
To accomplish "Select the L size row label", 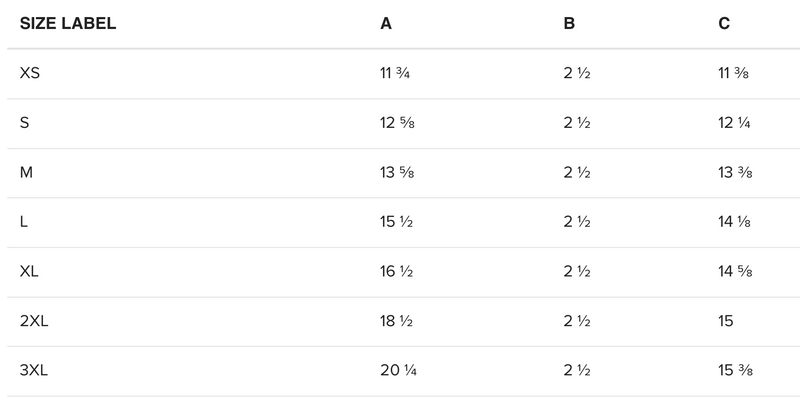I will [24, 222].
